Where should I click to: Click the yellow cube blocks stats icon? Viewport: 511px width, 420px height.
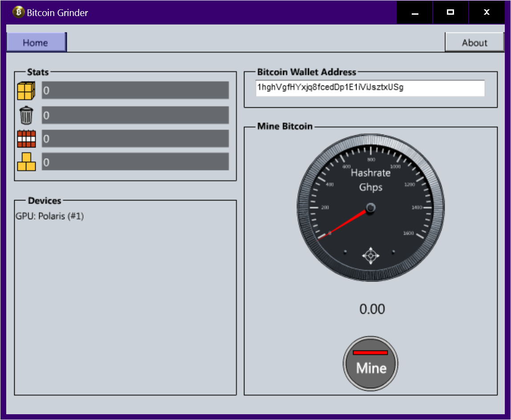(26, 91)
